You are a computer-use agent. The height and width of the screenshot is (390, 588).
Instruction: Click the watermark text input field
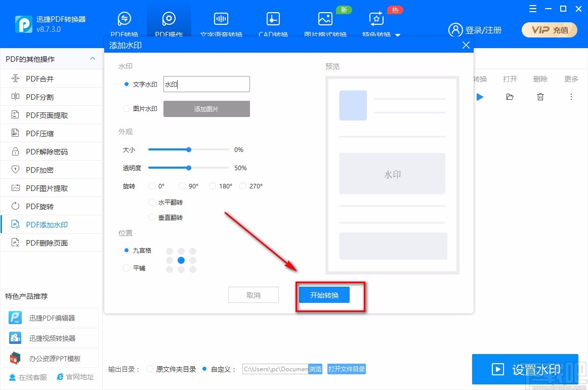[x=206, y=84]
